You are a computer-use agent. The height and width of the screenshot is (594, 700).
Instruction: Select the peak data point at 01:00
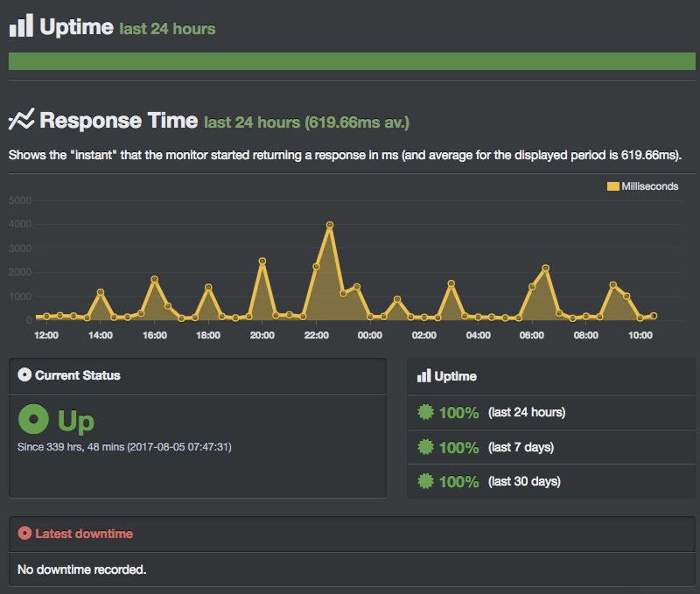[x=397, y=299]
